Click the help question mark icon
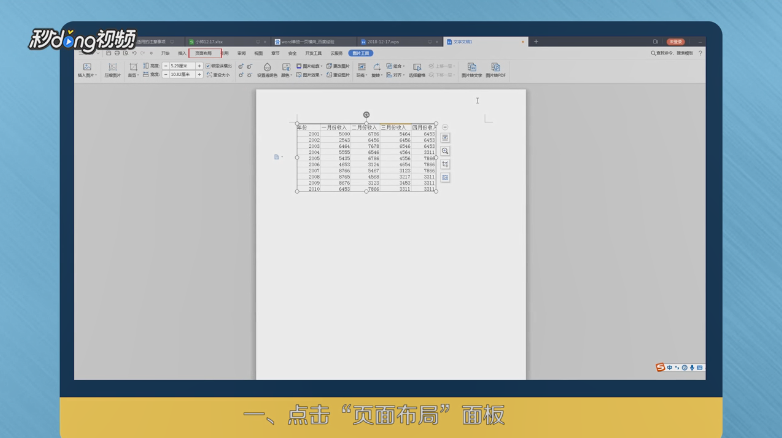 (700, 53)
